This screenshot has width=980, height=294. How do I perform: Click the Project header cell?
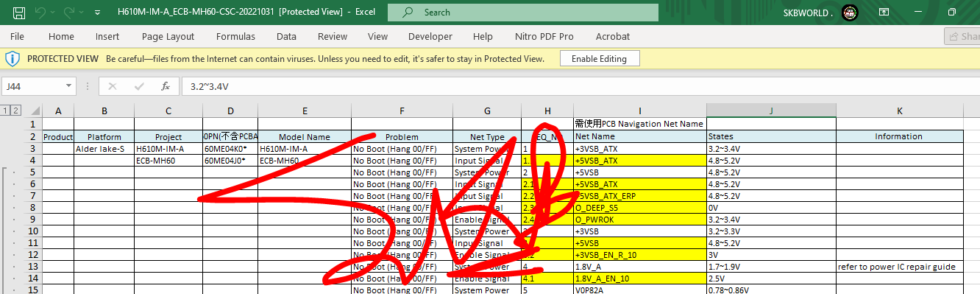[x=168, y=136]
